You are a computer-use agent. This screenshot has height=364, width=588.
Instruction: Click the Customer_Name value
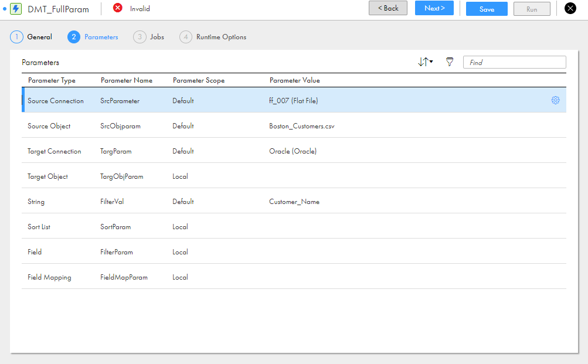[x=294, y=202]
